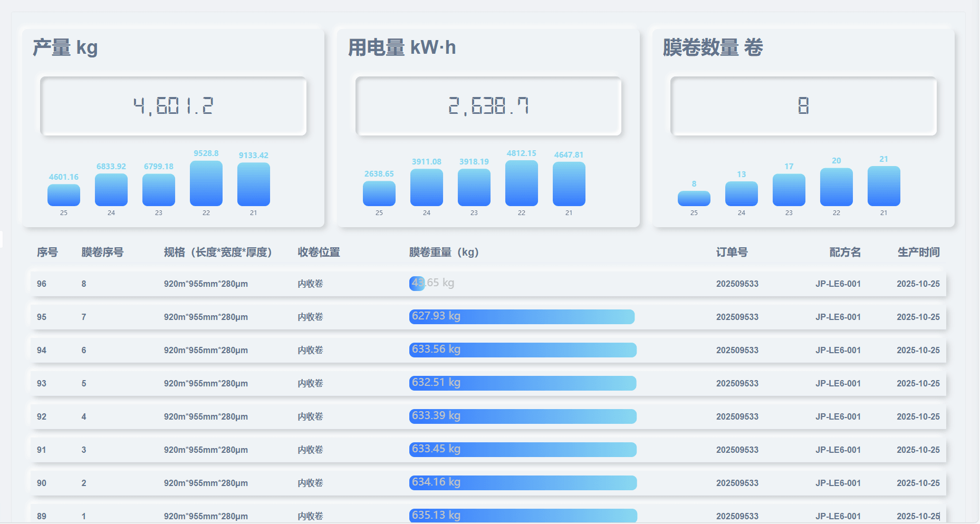
Task: Click the 627.93 kg weight progress bar
Action: click(522, 317)
